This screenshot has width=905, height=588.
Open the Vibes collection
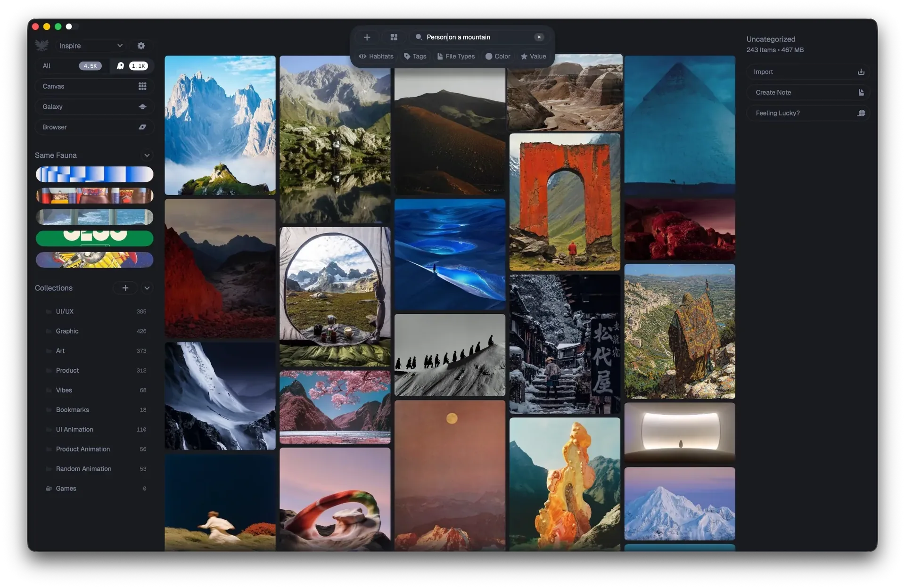pyautogui.click(x=94, y=391)
